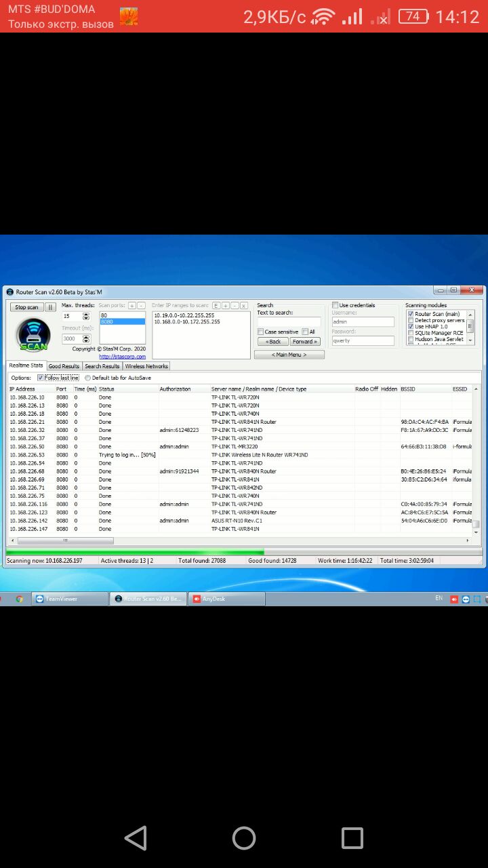Viewport: 488px width, 868px height.
Task: Switch to the Good Results tab
Action: [x=64, y=366]
